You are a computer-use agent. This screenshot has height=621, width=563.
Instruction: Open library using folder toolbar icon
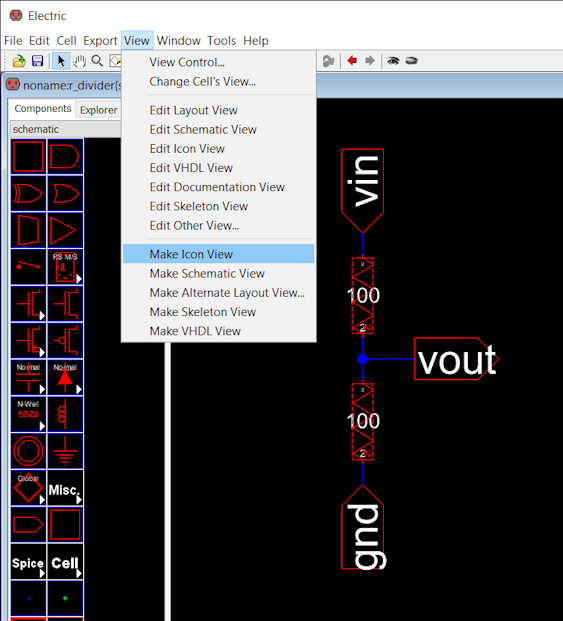(x=19, y=61)
